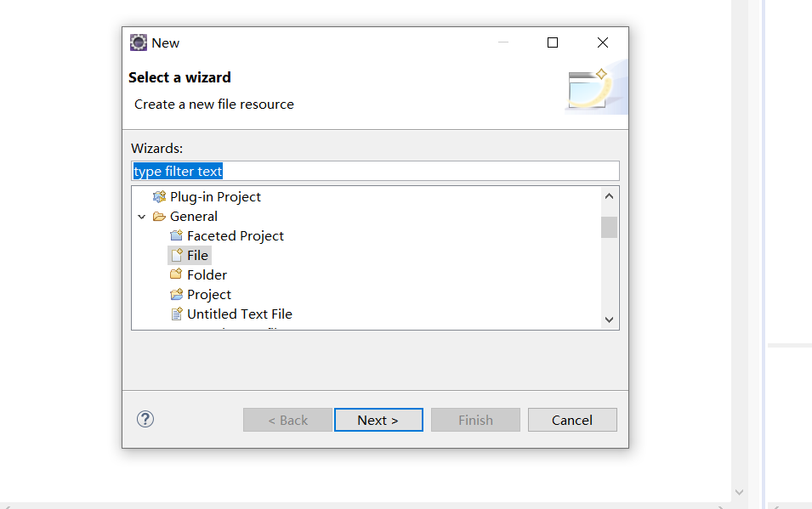The height and width of the screenshot is (509, 812).
Task: Focus the type filter text field
Action: 375,171
